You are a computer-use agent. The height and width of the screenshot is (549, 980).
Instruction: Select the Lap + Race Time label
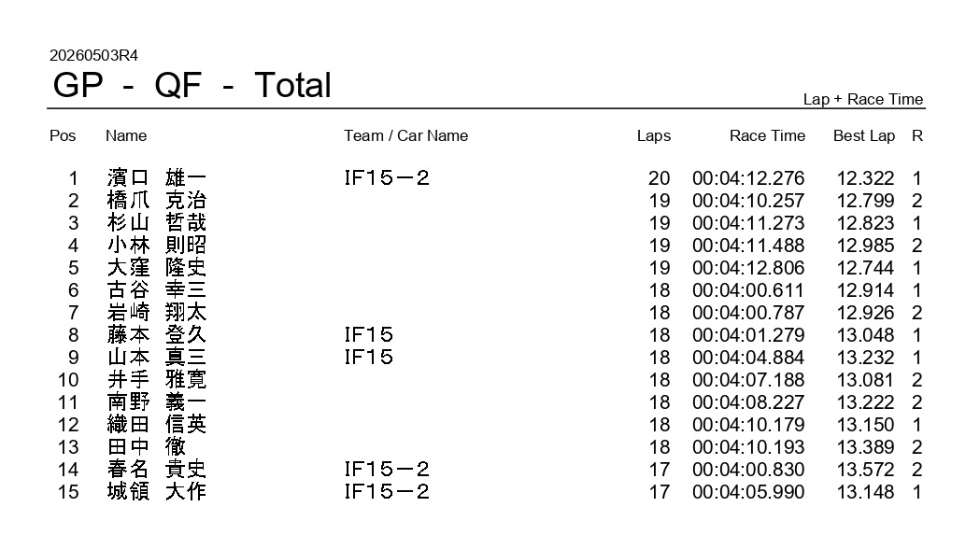(862, 99)
